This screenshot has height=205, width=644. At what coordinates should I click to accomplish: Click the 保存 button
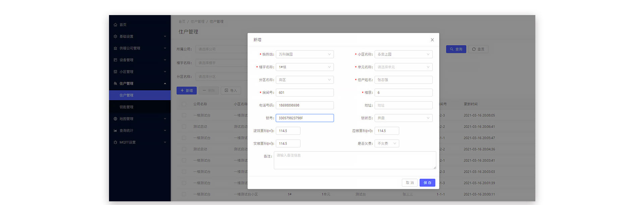pyautogui.click(x=427, y=183)
